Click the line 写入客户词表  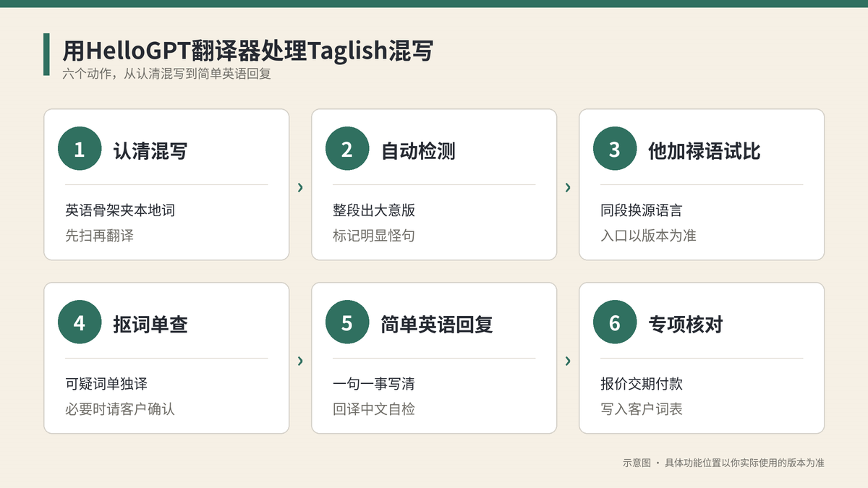(x=642, y=408)
